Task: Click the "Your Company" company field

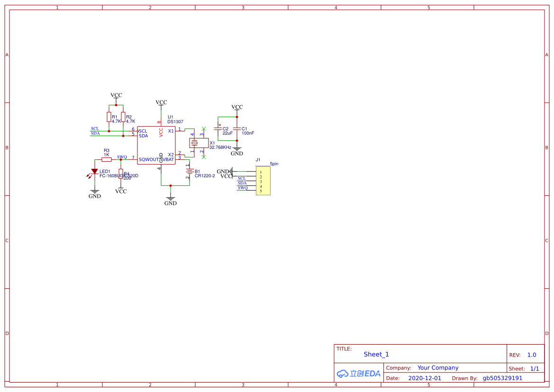Action: (438, 368)
